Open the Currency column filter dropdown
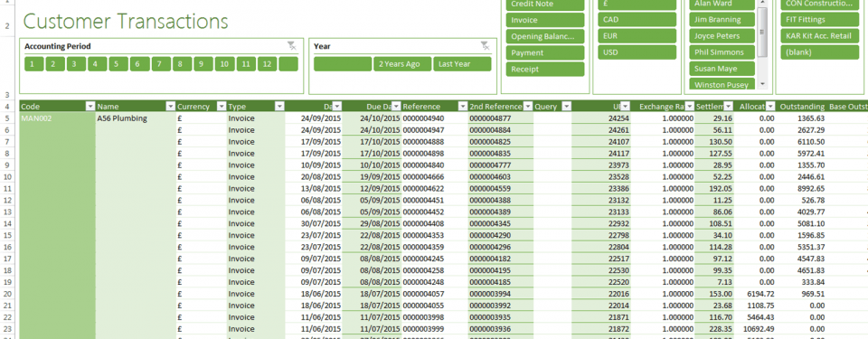The width and height of the screenshot is (868, 339). (222, 107)
